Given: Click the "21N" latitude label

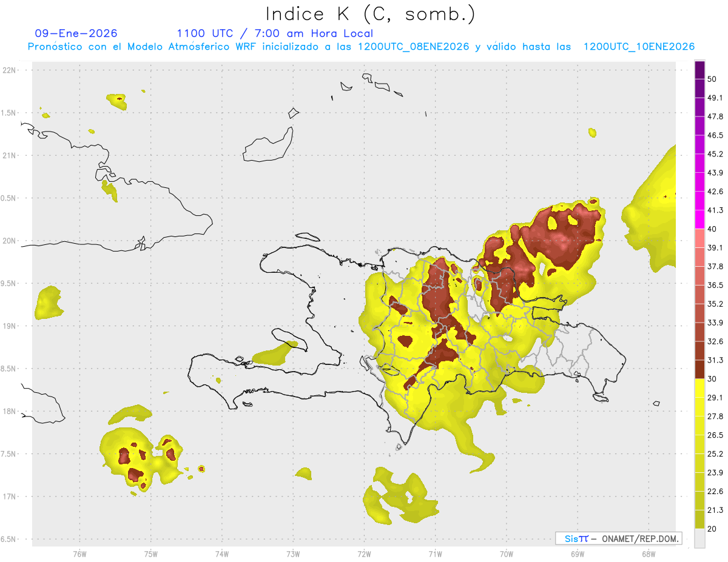Looking at the screenshot, I should click(x=9, y=155).
